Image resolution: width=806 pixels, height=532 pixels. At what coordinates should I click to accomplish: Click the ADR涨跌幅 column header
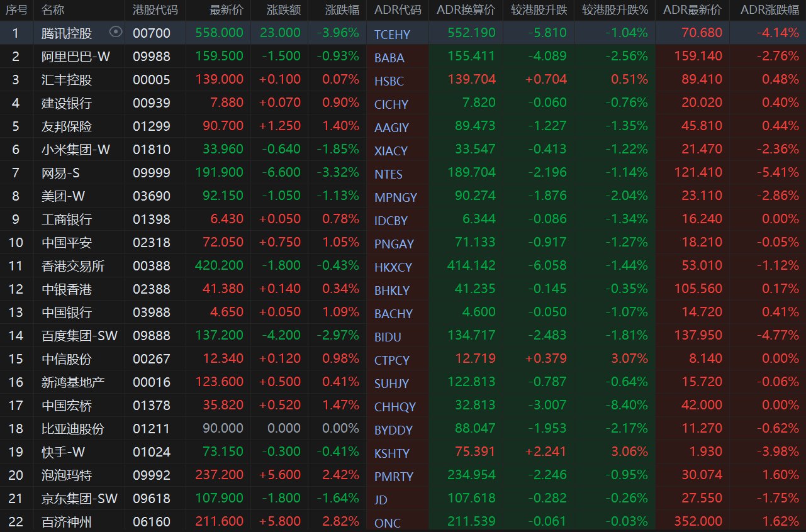(x=770, y=10)
